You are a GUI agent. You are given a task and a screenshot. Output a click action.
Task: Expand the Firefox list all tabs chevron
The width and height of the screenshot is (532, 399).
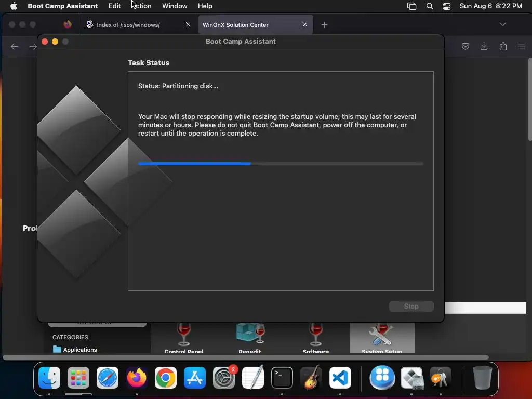pyautogui.click(x=503, y=24)
